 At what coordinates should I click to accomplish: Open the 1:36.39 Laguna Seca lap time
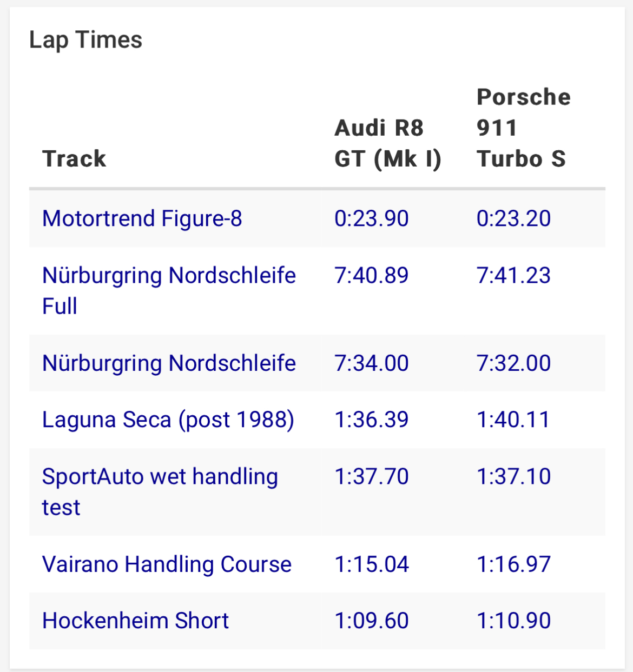(x=371, y=420)
